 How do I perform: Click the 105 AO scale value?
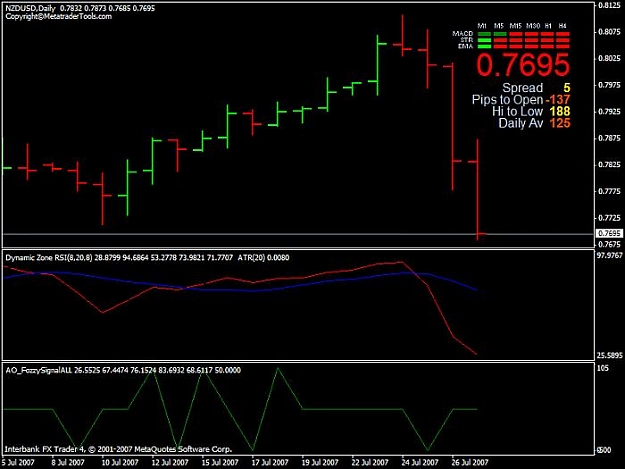(x=603, y=368)
